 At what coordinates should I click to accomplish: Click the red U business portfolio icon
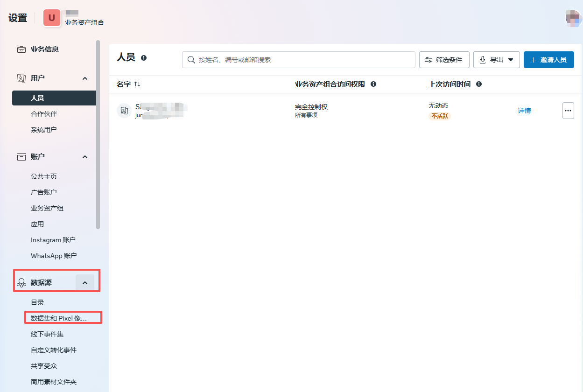(x=52, y=18)
